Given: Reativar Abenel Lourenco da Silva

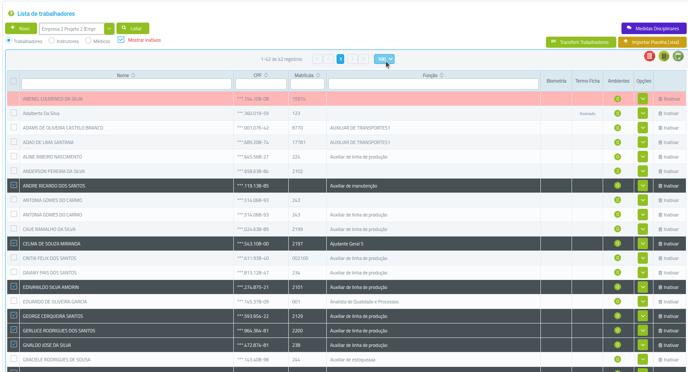Looking at the screenshot, I should tap(669, 99).
